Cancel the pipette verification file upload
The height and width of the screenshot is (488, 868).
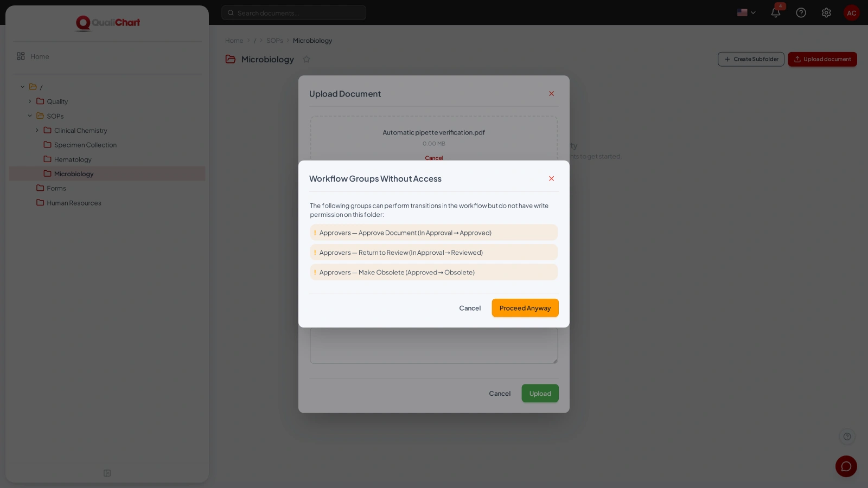click(x=434, y=158)
